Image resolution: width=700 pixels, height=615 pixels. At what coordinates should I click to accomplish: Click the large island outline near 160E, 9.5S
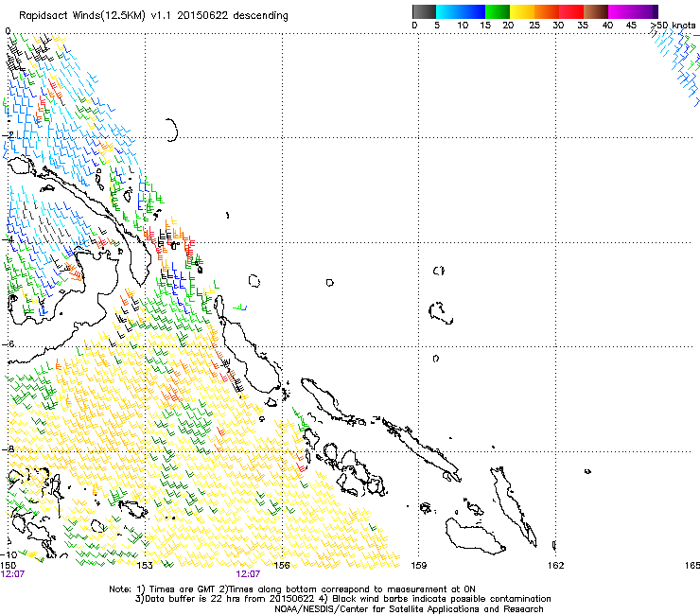point(476,536)
